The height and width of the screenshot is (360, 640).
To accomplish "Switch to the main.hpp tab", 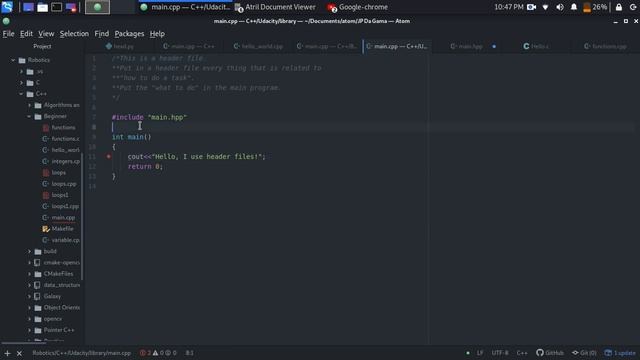I will click(467, 47).
